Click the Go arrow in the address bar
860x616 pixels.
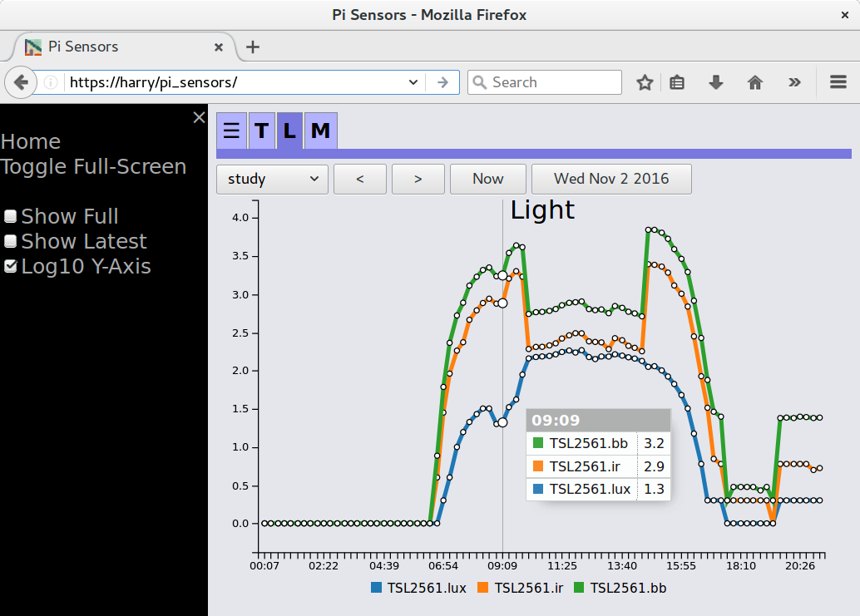click(x=442, y=83)
